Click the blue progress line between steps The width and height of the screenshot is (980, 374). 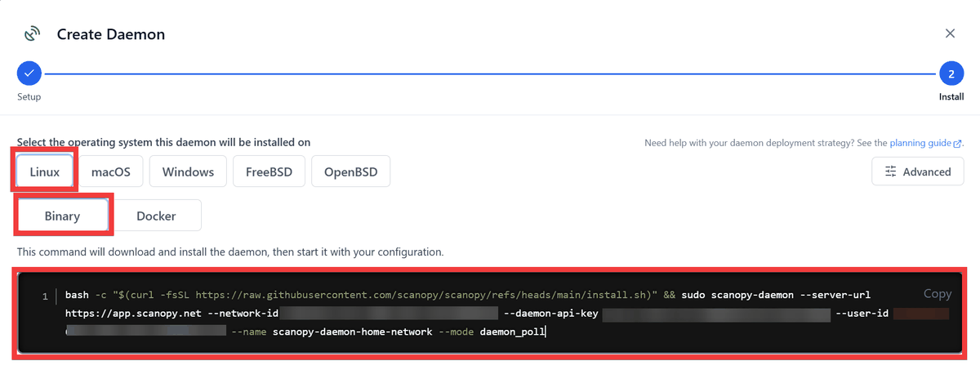pos(490,73)
